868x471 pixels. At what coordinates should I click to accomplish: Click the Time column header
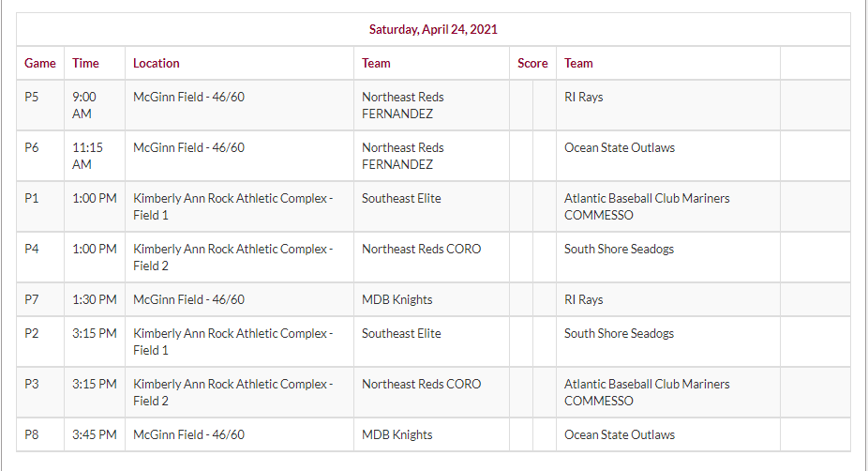85,63
